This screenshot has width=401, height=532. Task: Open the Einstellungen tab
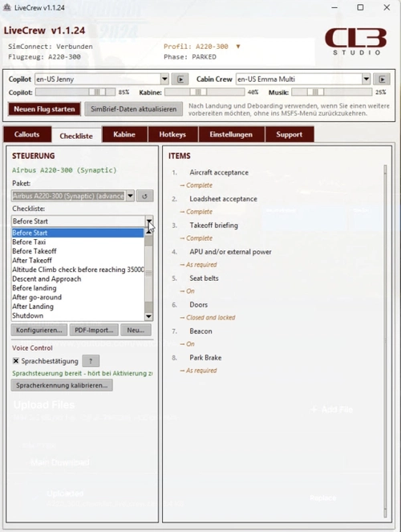(231, 134)
